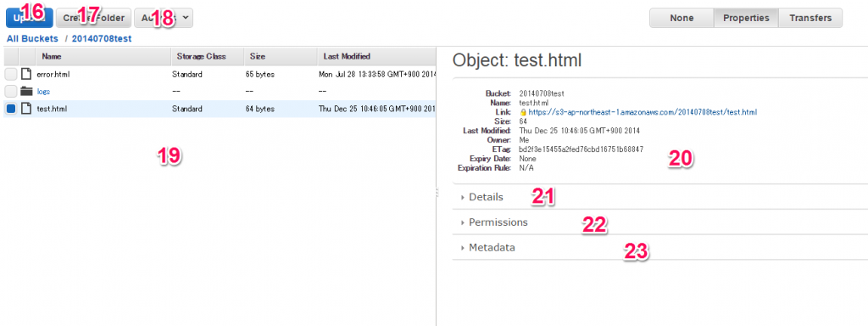The image size is (868, 326).
Task: Click the lock icon beside the object link
Action: (x=523, y=113)
